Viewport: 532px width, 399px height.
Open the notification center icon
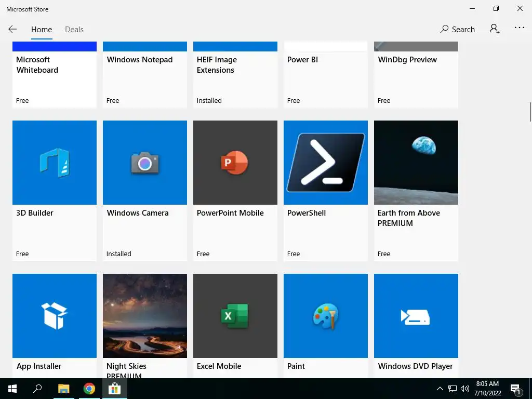tap(516, 389)
